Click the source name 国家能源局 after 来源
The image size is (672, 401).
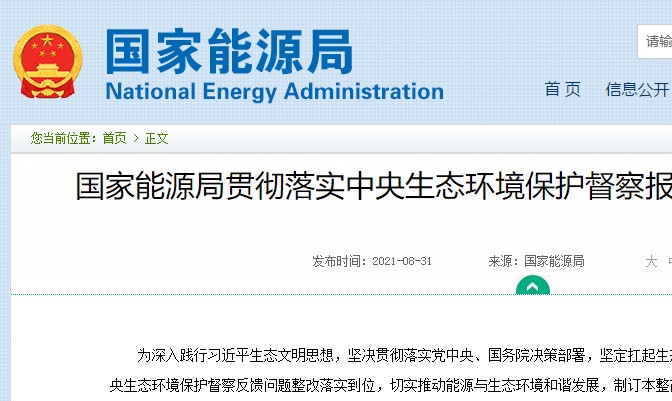[x=554, y=261]
